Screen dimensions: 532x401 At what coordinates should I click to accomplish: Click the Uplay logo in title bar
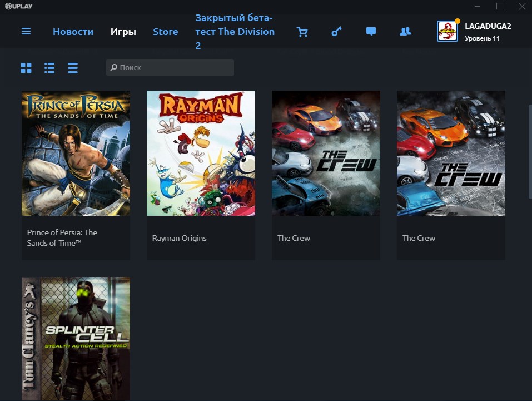pos(19,6)
